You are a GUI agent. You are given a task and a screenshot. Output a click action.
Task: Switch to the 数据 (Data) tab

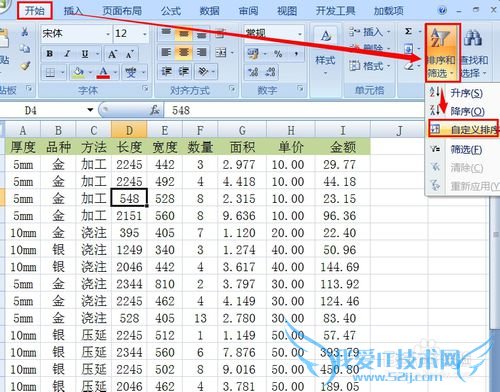pyautogui.click(x=209, y=11)
